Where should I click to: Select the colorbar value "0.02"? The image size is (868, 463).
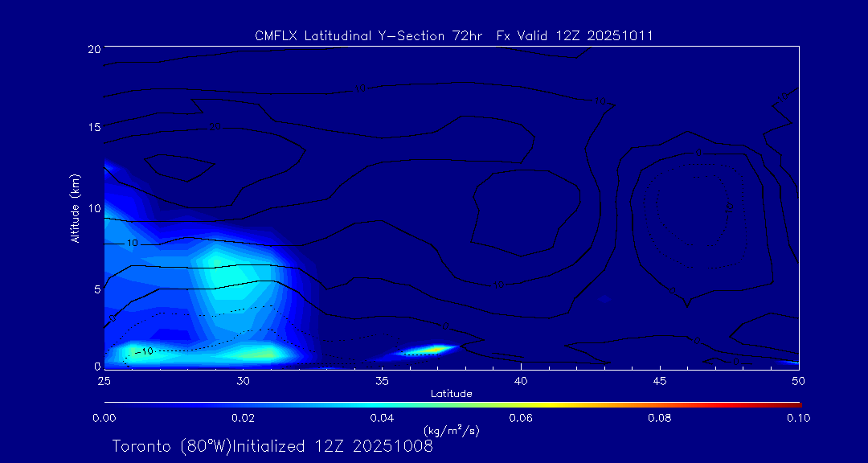pyautogui.click(x=243, y=418)
